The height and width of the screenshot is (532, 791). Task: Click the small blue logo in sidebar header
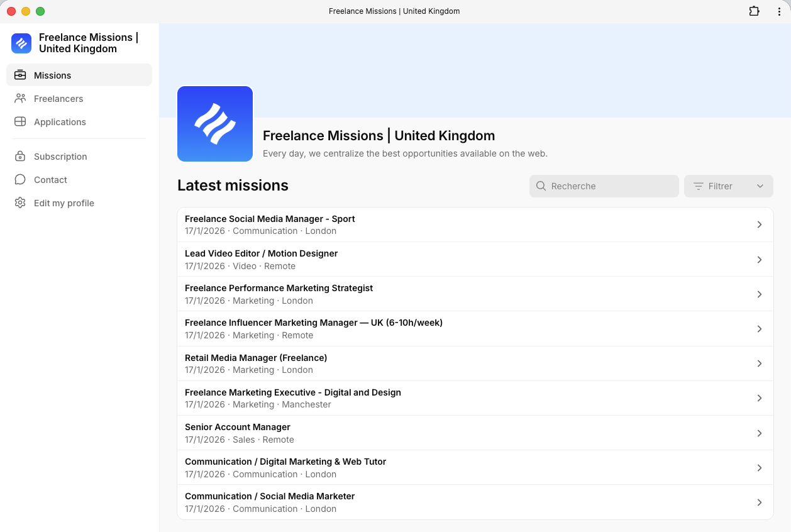tap(21, 43)
